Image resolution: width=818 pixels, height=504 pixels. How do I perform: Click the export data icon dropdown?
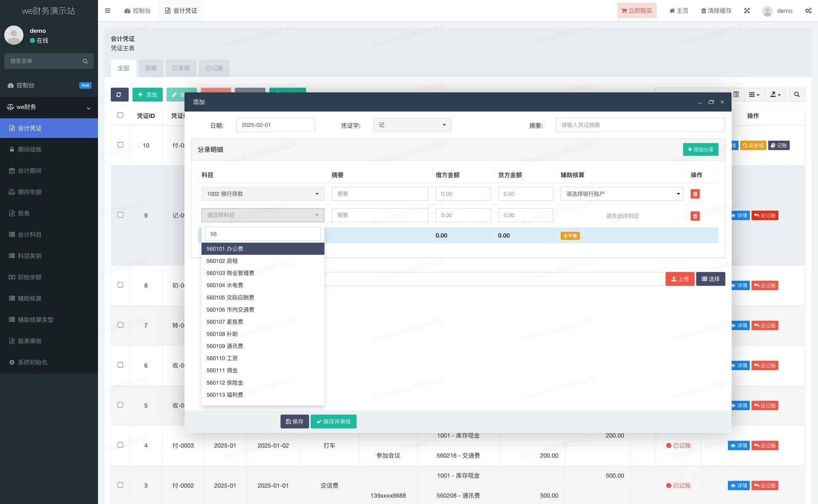775,94
